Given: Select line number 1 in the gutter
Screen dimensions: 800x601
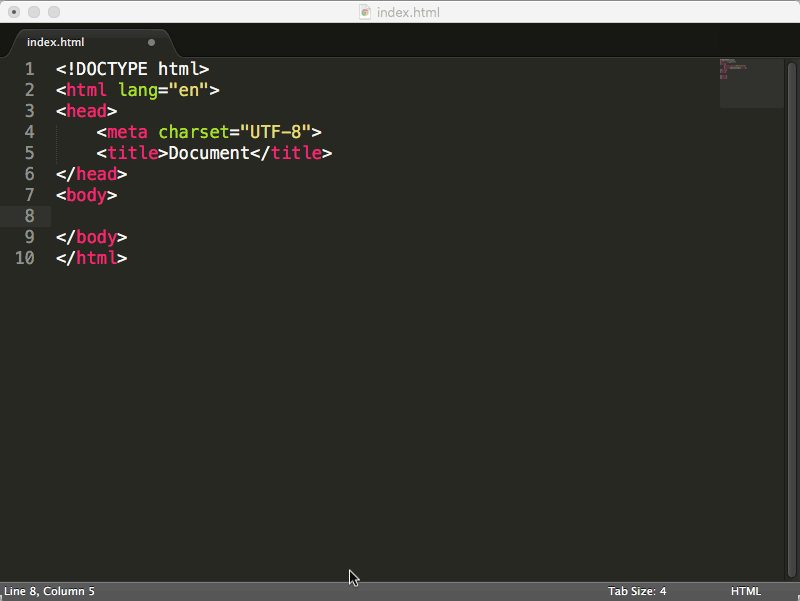Looking at the screenshot, I should click(x=28, y=68).
